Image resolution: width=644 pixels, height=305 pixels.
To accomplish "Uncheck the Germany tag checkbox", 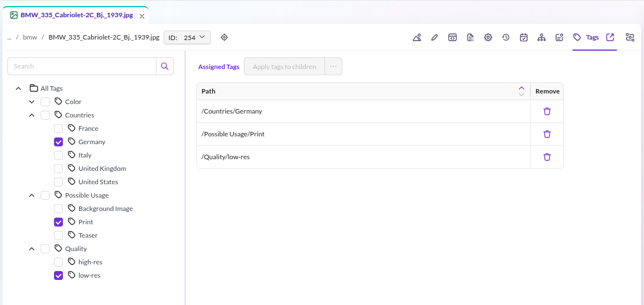I will [58, 141].
